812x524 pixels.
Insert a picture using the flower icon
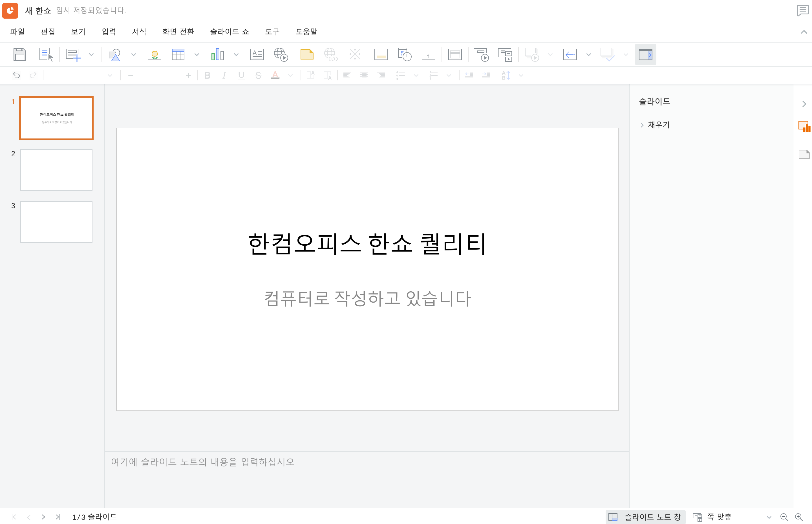pos(155,54)
